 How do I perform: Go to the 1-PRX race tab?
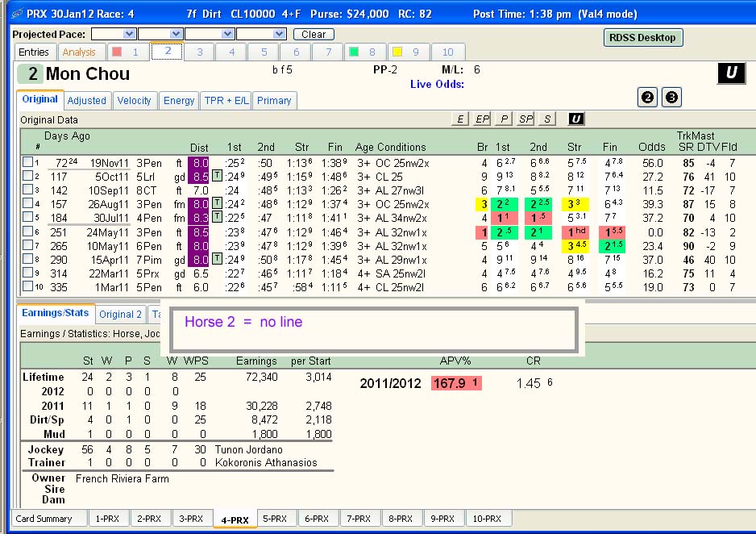coord(107,519)
